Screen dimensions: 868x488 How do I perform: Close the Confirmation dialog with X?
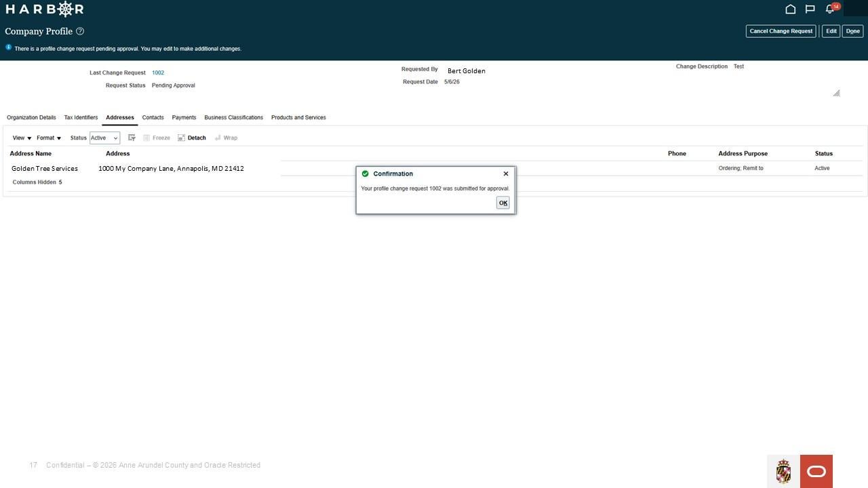pyautogui.click(x=506, y=174)
